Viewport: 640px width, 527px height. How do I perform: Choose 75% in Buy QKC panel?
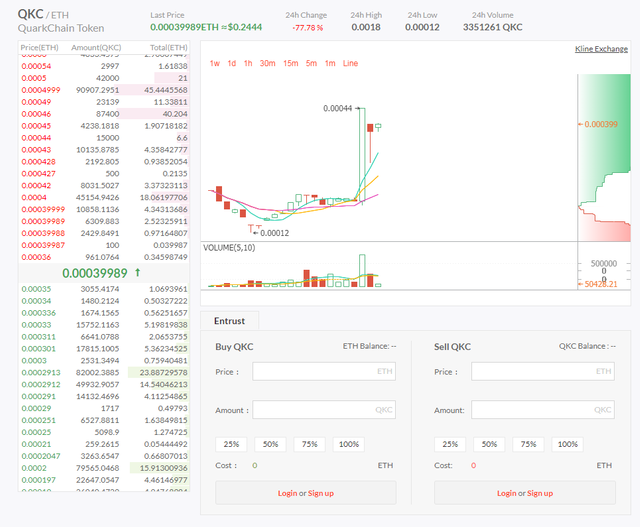309,444
